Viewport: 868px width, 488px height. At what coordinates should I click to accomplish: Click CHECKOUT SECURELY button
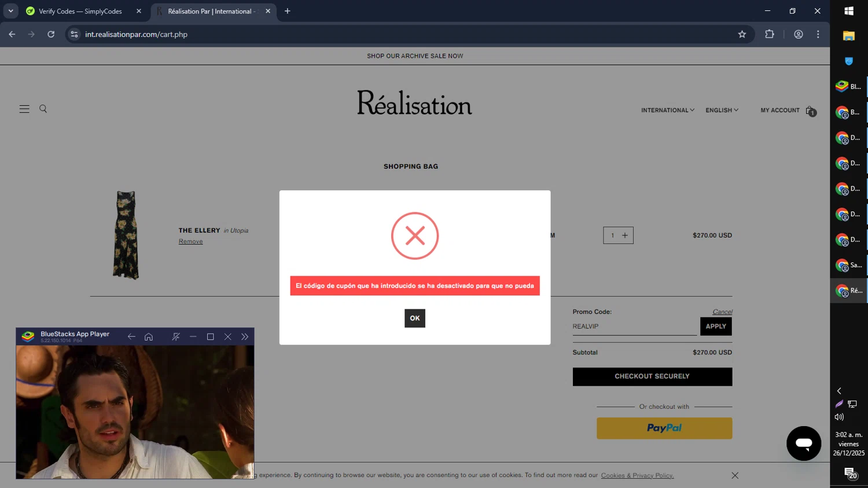click(x=652, y=376)
